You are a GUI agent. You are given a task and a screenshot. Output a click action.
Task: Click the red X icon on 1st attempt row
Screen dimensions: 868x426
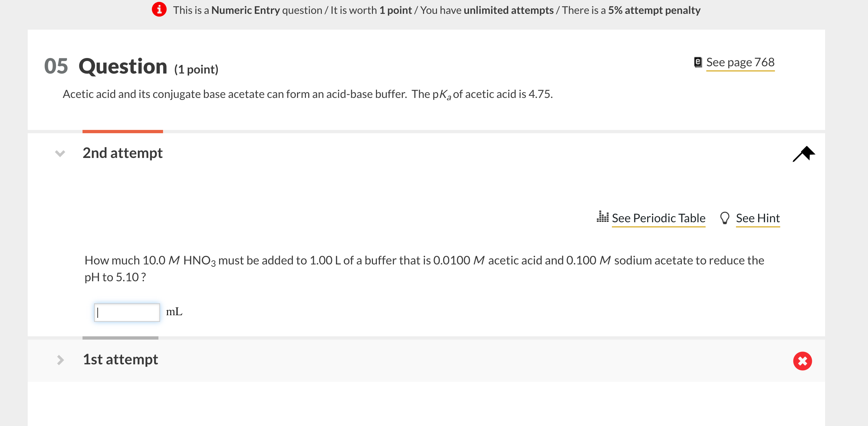click(803, 361)
